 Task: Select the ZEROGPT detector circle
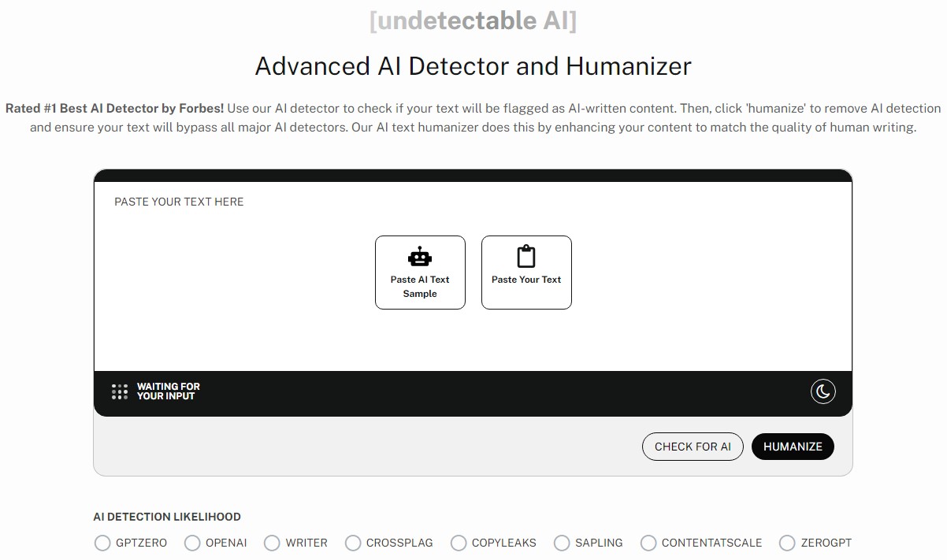[x=787, y=543]
